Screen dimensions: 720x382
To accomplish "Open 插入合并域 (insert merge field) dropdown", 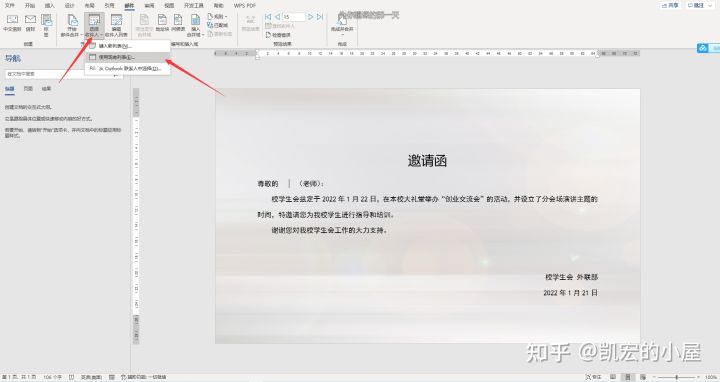I will click(195, 25).
